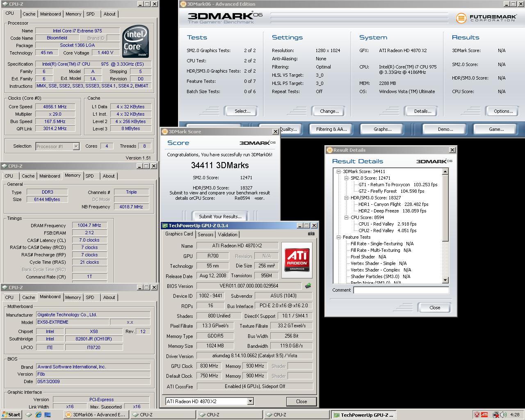
Task: Click the Result Details title bar icon
Action: 329,150
